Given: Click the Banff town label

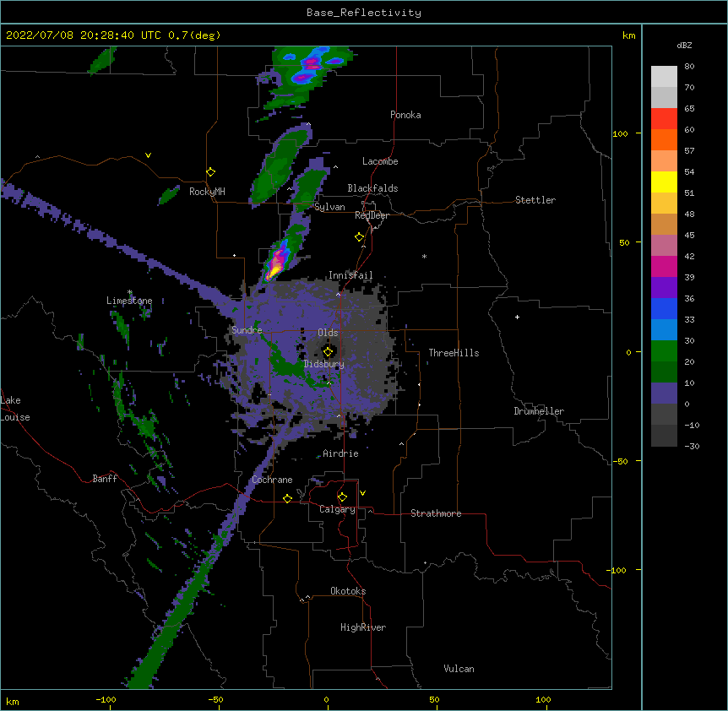Looking at the screenshot, I should click(x=105, y=479).
